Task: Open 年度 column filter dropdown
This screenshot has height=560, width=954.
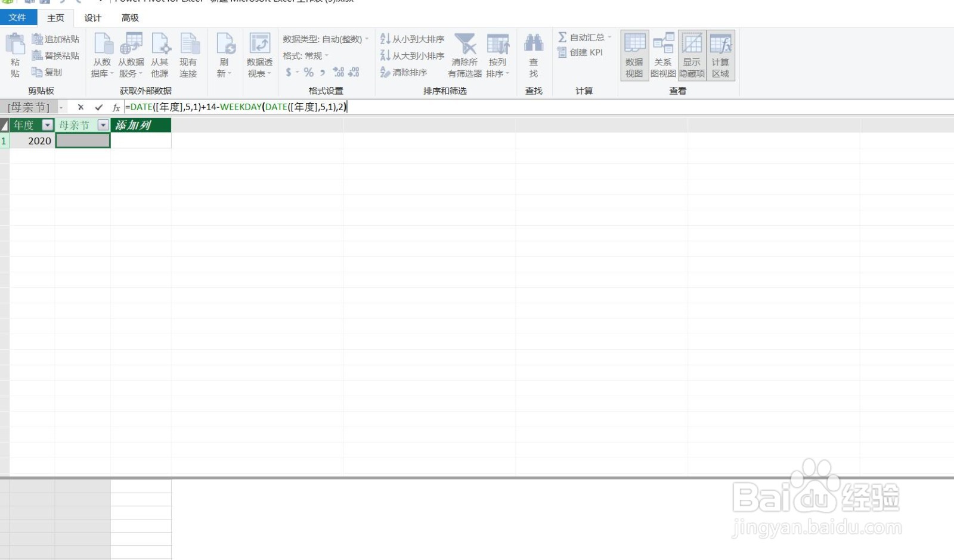Action: point(47,125)
